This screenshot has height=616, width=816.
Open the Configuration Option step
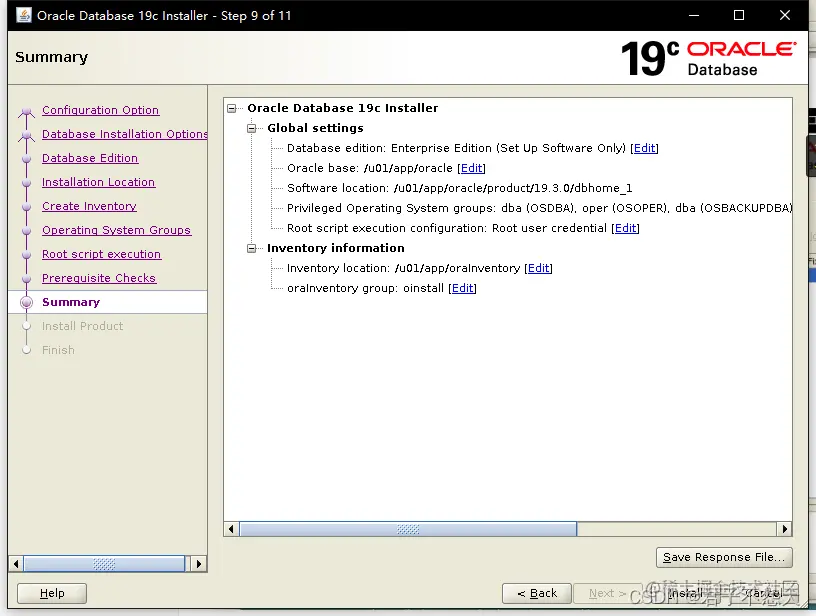point(100,110)
